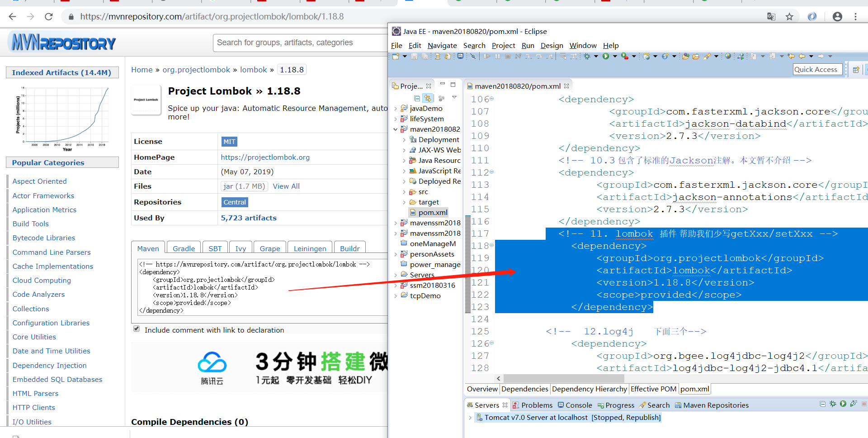Switch to the Effective POM editor tab

point(653,389)
